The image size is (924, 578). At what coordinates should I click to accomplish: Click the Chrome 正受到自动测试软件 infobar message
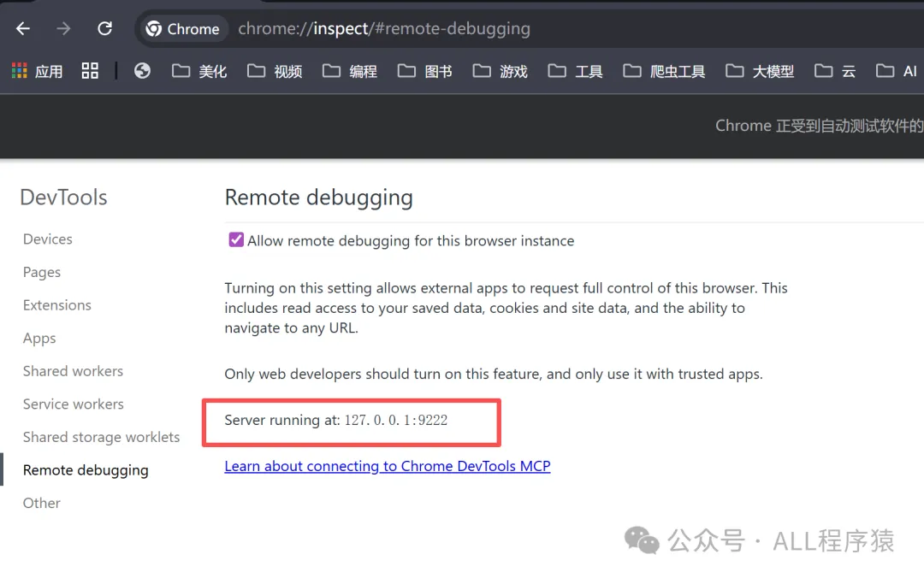point(819,126)
